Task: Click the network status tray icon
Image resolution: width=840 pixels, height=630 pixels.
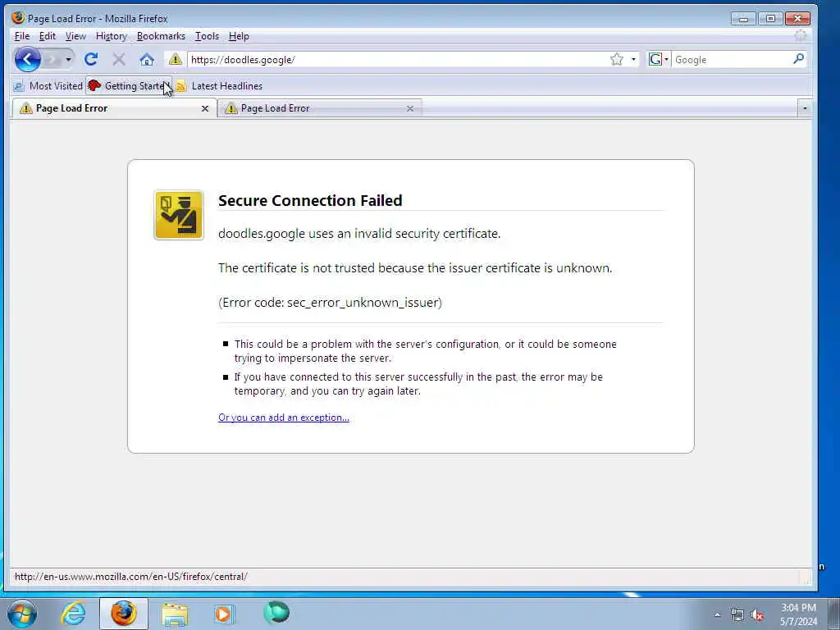Action: (x=737, y=614)
